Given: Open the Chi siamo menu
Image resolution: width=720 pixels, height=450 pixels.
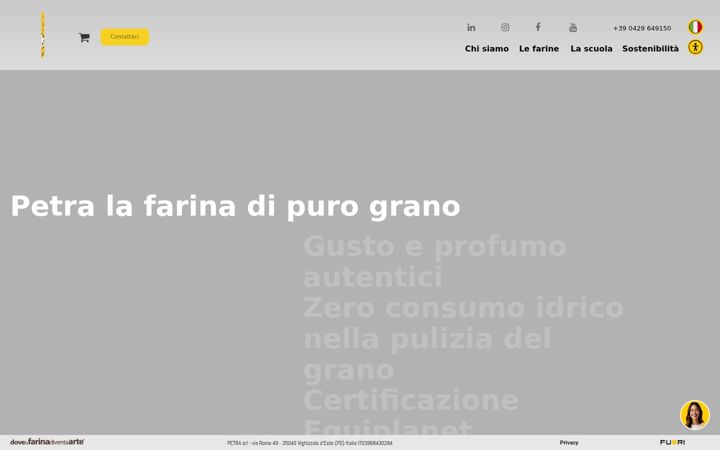Looking at the screenshot, I should 487,49.
